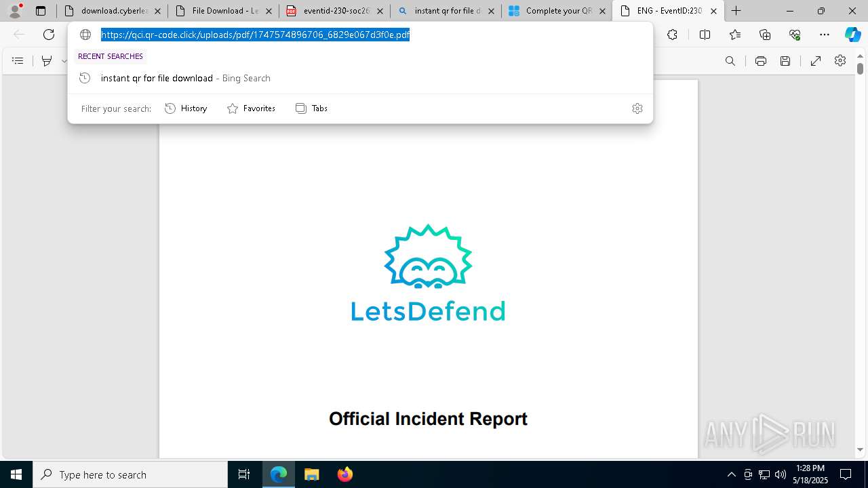Image resolution: width=868 pixels, height=488 pixels.
Task: Filter suggestions by Favorites
Action: [251, 108]
